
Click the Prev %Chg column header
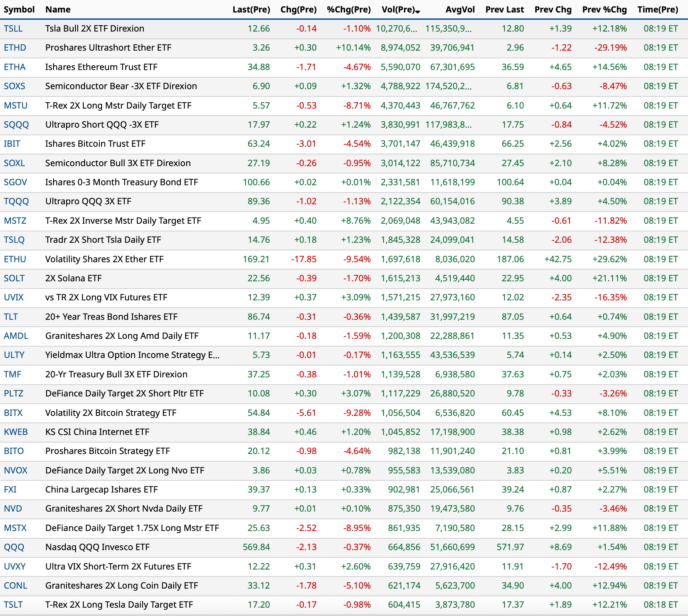click(604, 9)
